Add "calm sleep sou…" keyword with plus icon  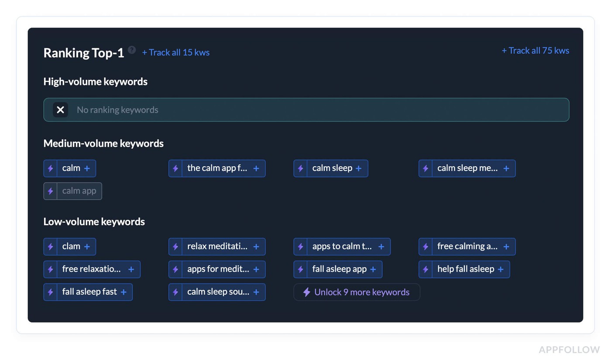click(256, 292)
